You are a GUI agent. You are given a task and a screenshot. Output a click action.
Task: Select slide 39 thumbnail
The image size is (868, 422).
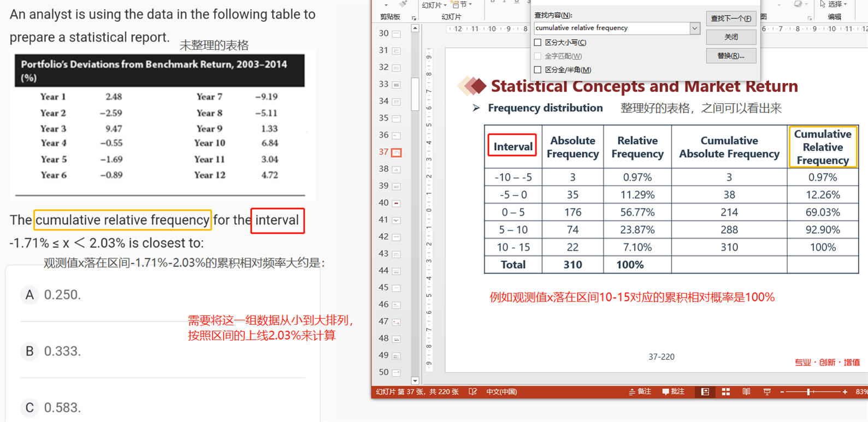pyautogui.click(x=397, y=186)
